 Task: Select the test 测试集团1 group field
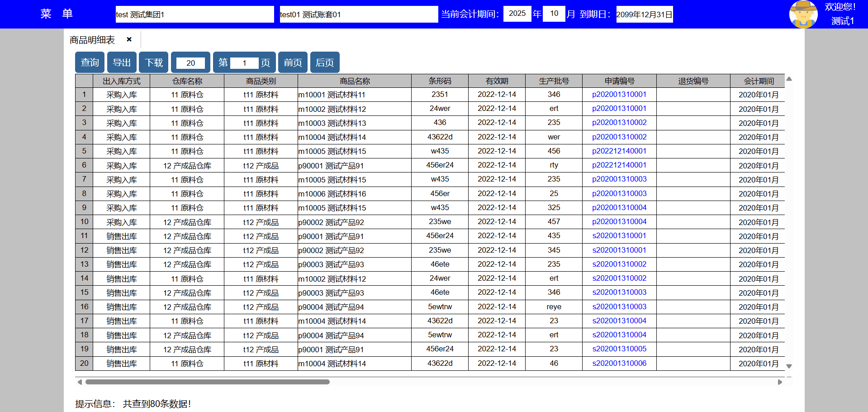pyautogui.click(x=194, y=14)
